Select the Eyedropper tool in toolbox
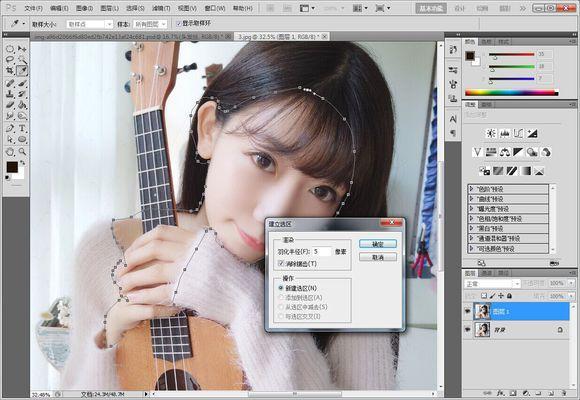This screenshot has height=400, width=580. click(x=22, y=71)
